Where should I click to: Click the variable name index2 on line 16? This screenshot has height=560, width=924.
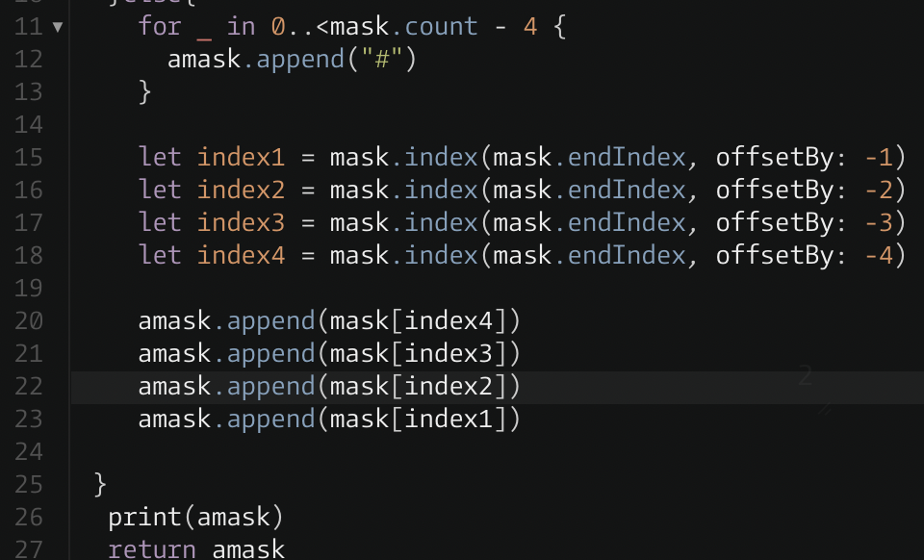pyautogui.click(x=241, y=191)
